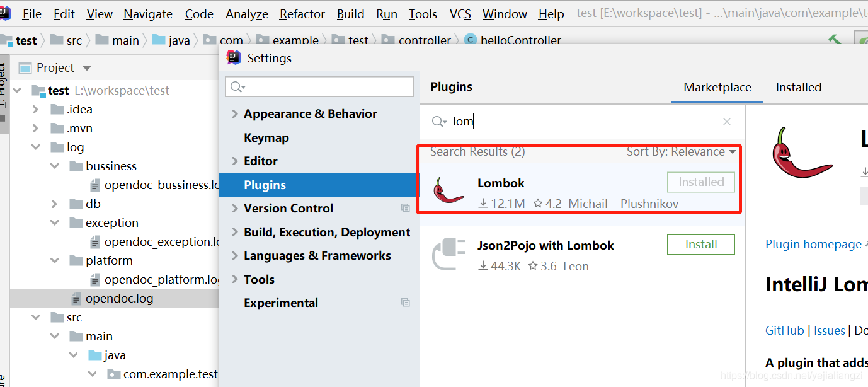Click the Experimental per-project settings icon
Viewport: 868px width, 387px height.
pos(405,303)
